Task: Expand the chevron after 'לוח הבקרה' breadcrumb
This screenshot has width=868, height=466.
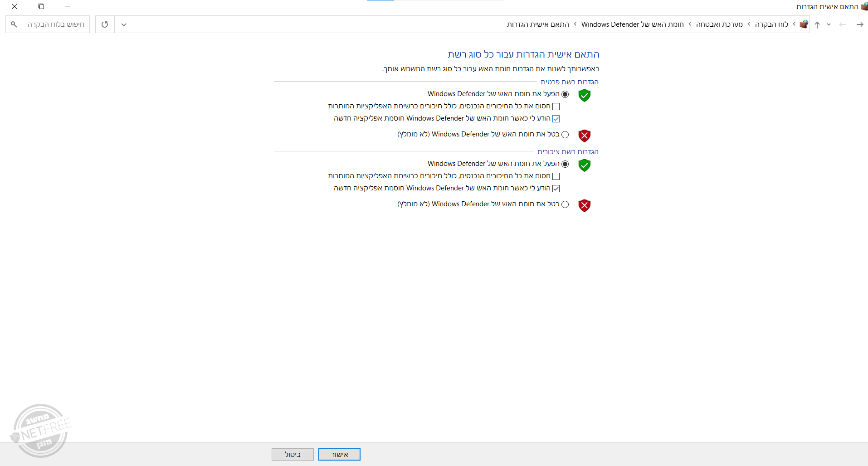Action: (x=749, y=24)
